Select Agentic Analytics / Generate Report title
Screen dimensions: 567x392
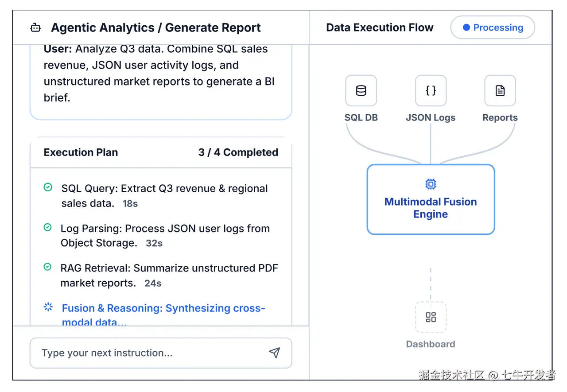tap(156, 28)
